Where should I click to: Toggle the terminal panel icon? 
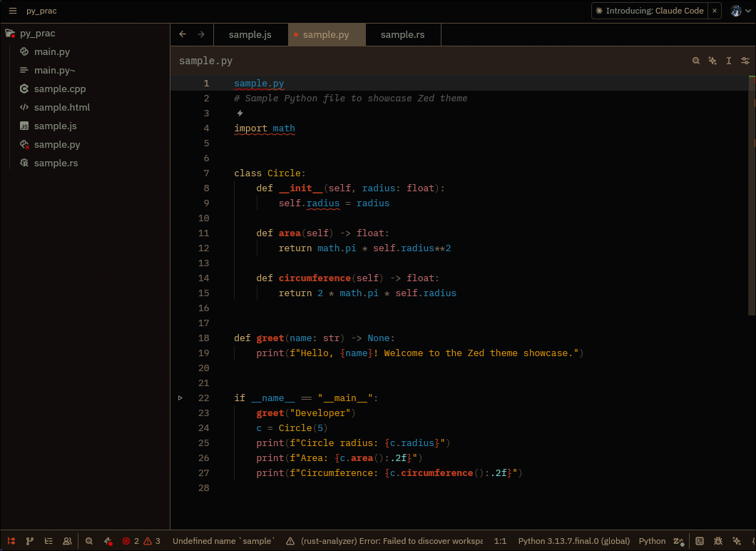700,541
